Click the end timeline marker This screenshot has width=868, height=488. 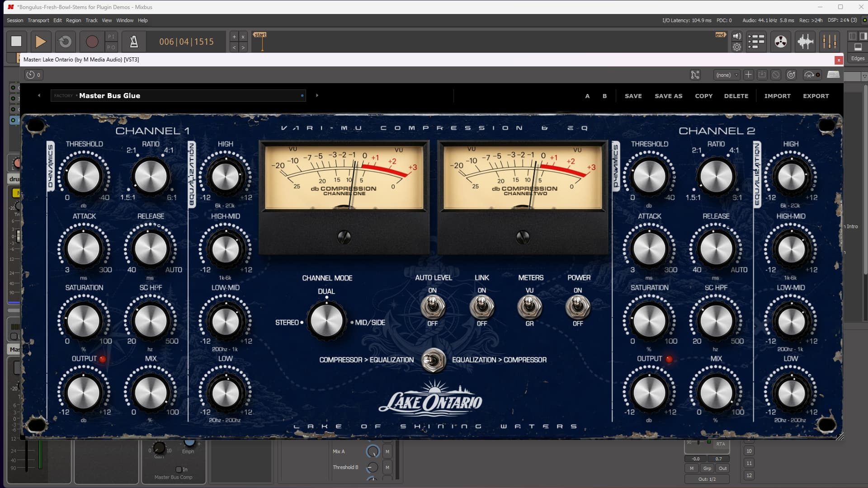(720, 35)
